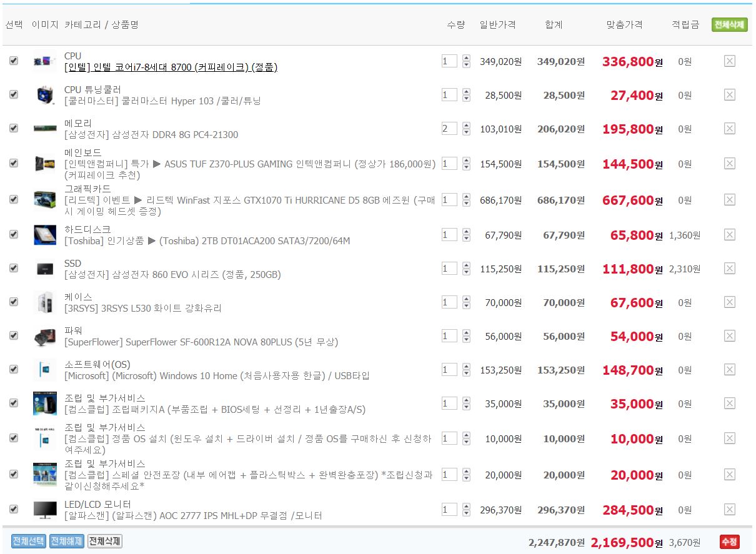
Task: Delete the Samsung DDR4 8G memory item
Action: (x=729, y=129)
